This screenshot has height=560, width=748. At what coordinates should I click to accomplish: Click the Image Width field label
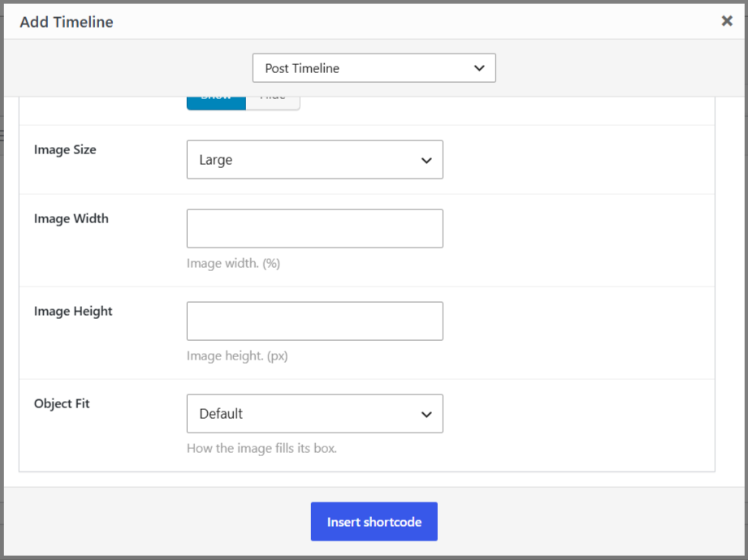[71, 218]
